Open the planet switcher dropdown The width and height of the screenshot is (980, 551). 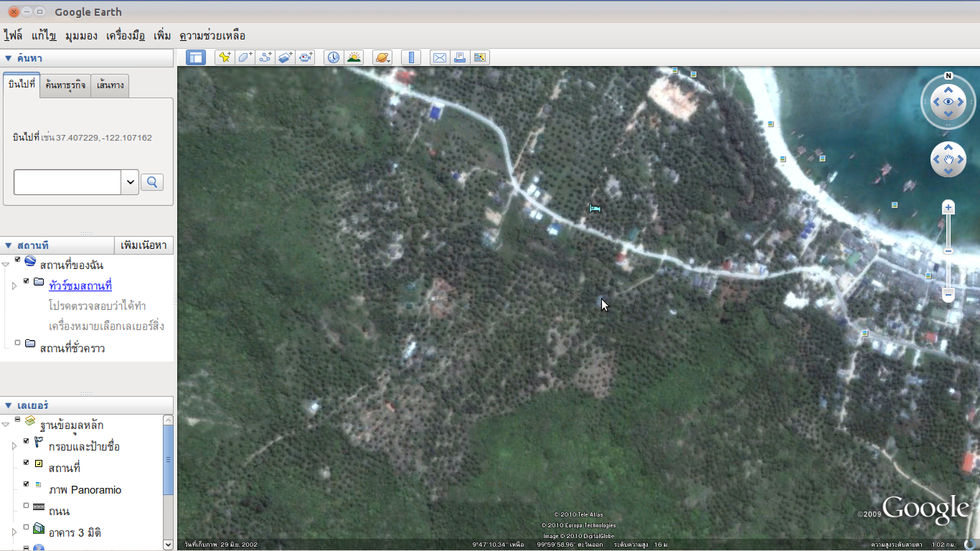[x=382, y=57]
